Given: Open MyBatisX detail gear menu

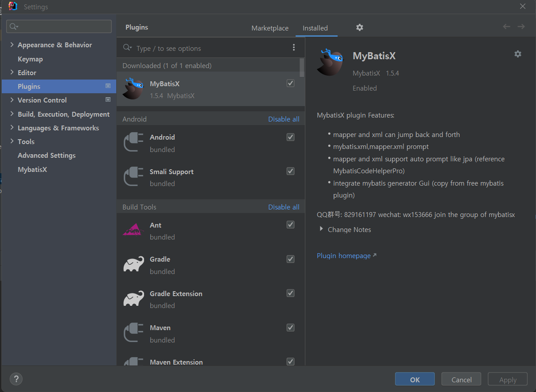Looking at the screenshot, I should pyautogui.click(x=518, y=54).
